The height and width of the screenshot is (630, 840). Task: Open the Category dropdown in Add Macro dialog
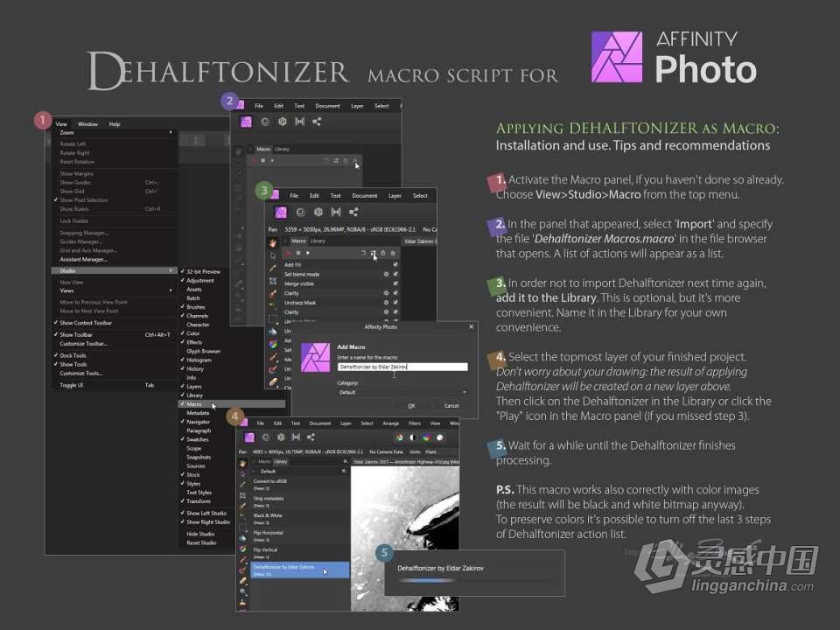click(402, 392)
